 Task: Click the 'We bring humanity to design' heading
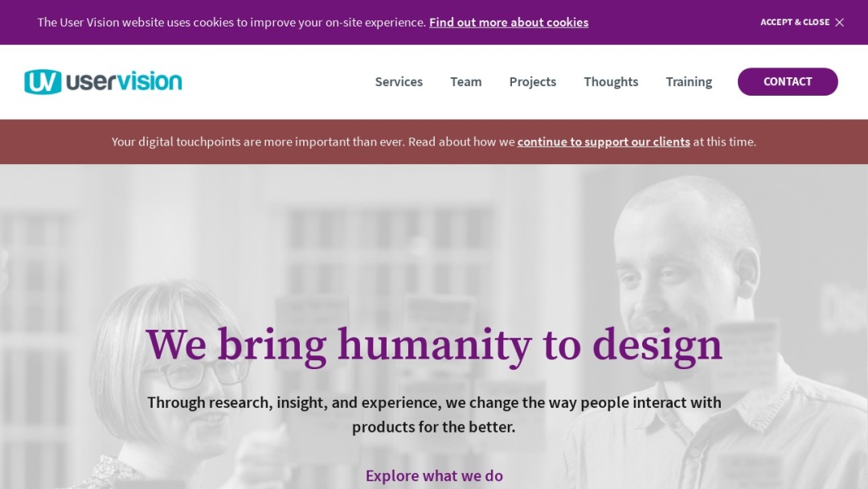coord(434,343)
